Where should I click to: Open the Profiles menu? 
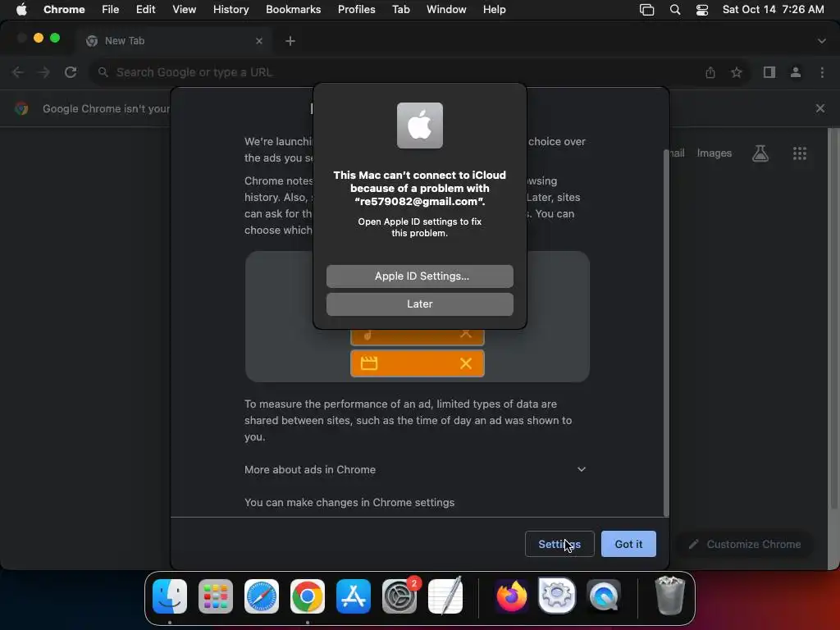pos(356,9)
